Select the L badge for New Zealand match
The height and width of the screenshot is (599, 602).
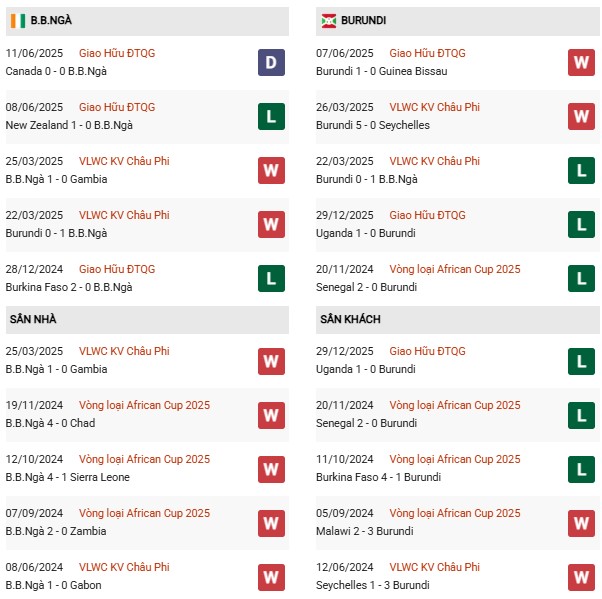[271, 116]
